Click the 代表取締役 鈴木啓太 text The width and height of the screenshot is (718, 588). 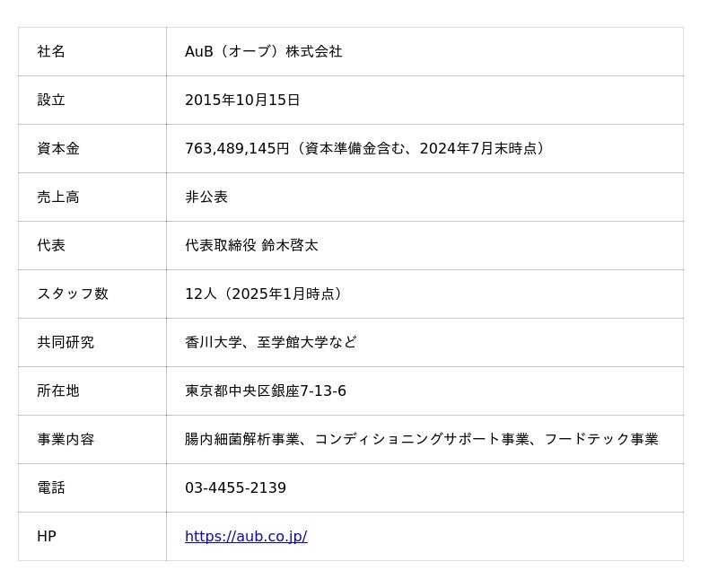point(251,246)
